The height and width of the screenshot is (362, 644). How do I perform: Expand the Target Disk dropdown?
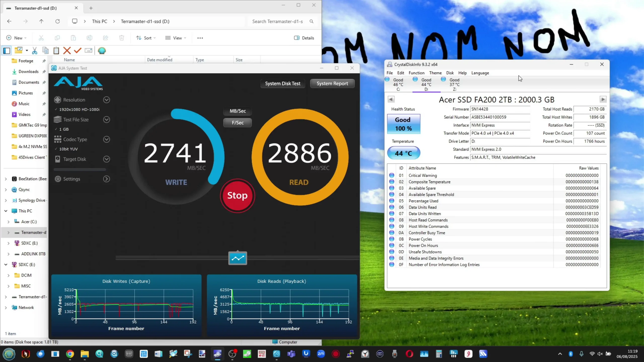tap(106, 159)
